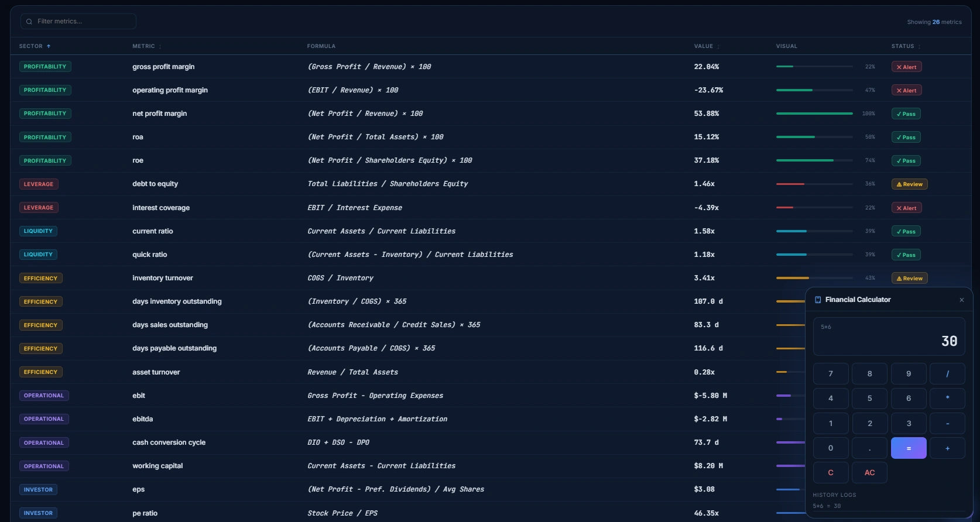Click the calculator AC all-clear key
This screenshot has width=980, height=522.
(869, 473)
